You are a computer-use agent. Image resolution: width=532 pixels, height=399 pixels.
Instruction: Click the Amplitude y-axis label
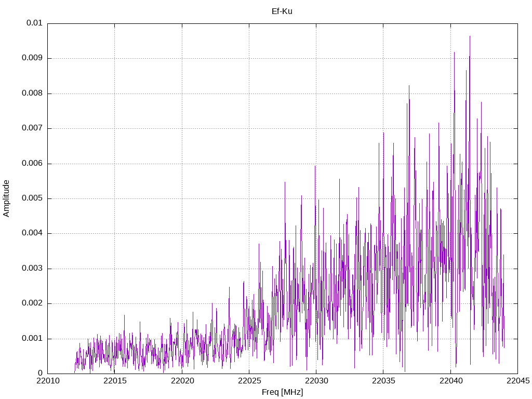[x=6, y=198]
